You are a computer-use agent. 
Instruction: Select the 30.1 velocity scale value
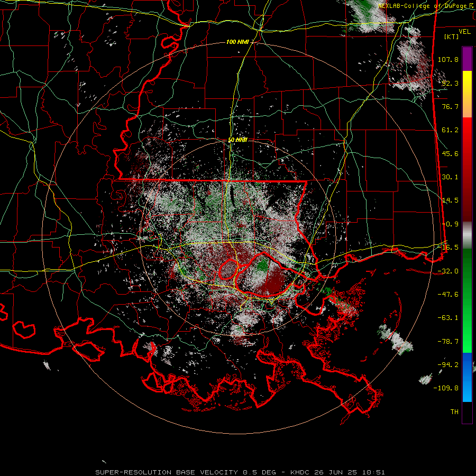click(x=450, y=177)
